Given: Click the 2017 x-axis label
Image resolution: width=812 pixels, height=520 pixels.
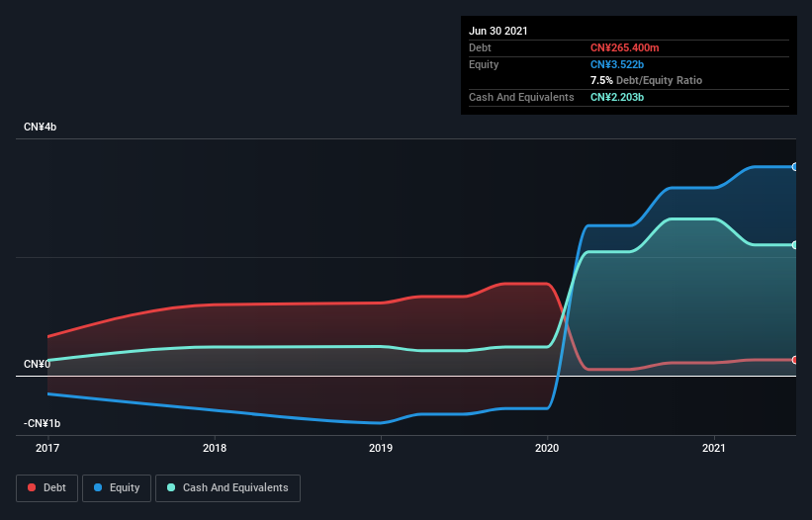Looking at the screenshot, I should point(47,448).
